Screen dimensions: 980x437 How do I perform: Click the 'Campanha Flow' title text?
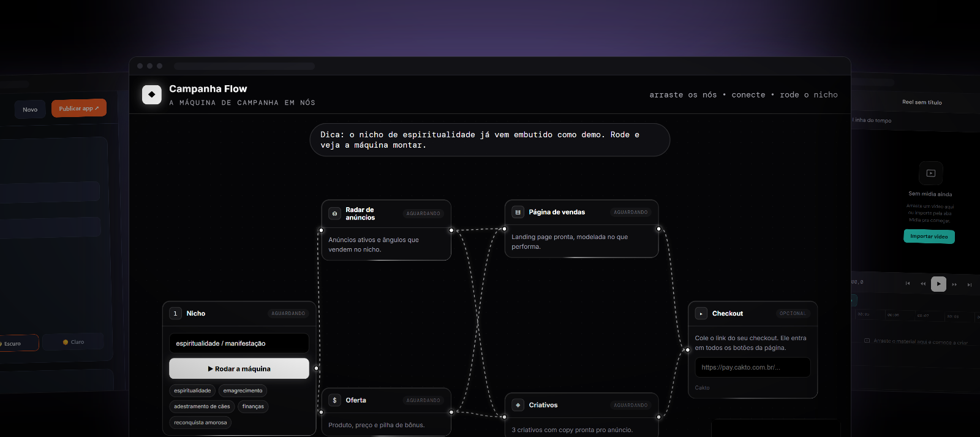[x=208, y=89]
